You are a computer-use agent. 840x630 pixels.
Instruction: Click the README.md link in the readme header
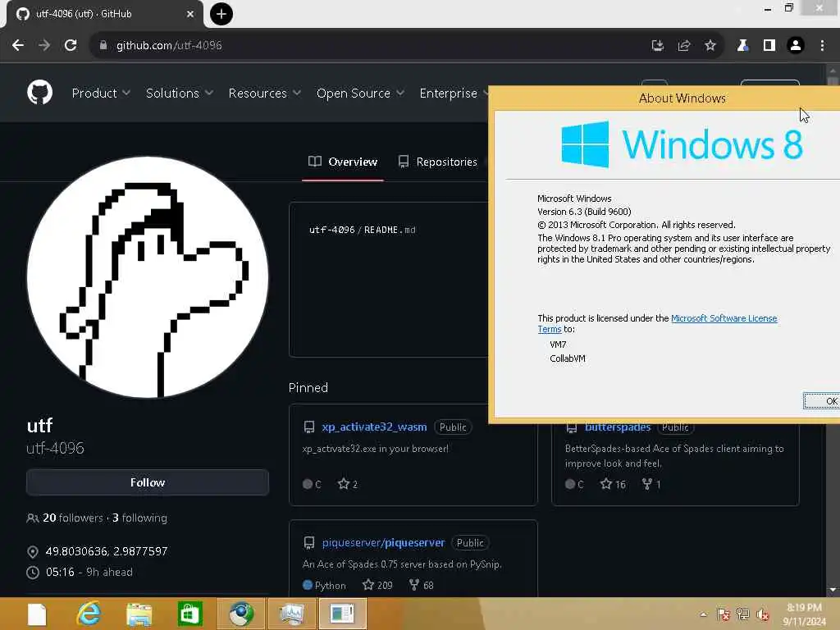(390, 230)
